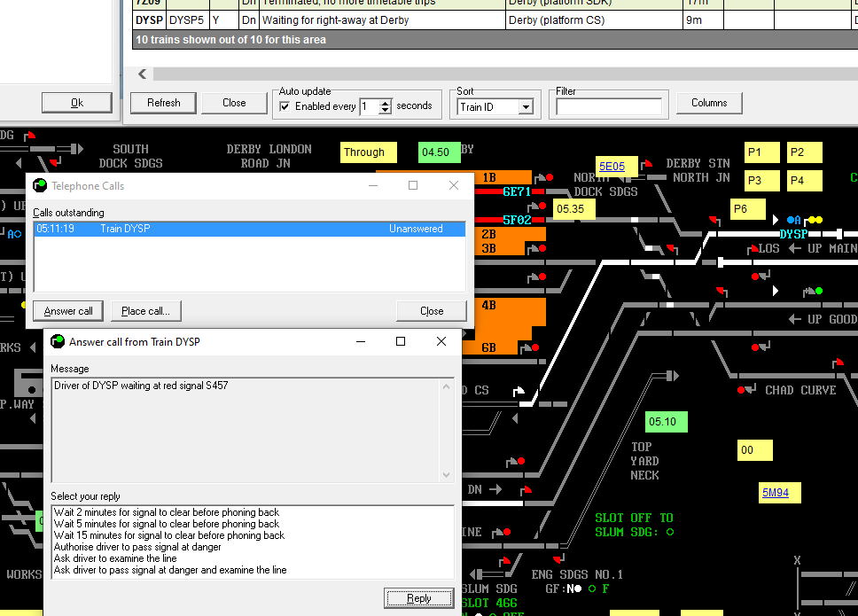Click the yellow '05.35' note
Screen dimensions: 858x616
(x=574, y=209)
